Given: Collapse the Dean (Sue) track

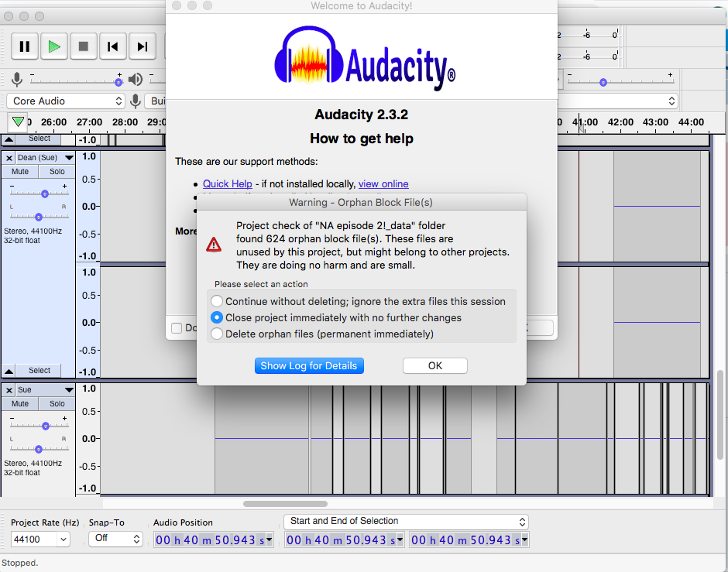Looking at the screenshot, I should (x=9, y=371).
